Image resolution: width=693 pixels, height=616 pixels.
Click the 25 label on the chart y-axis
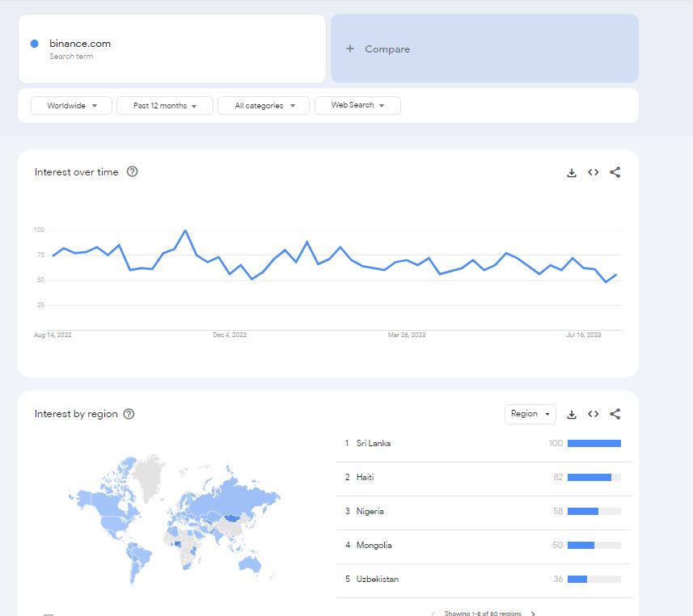[40, 305]
